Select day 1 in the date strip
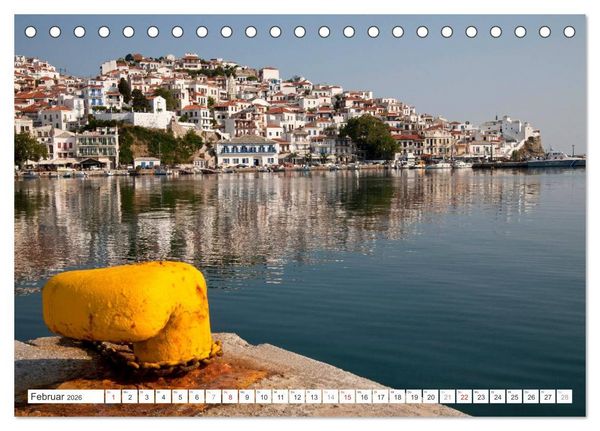 (113, 397)
